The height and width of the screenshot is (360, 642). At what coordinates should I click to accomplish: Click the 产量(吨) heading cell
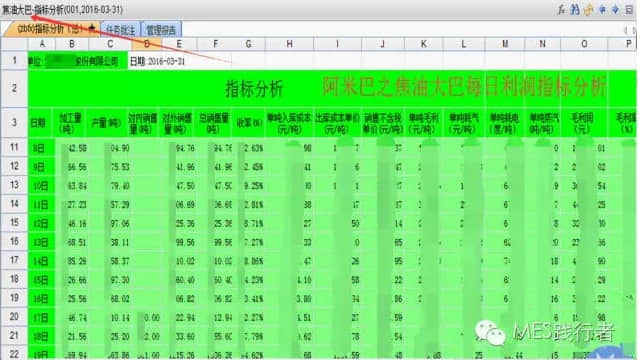(106, 122)
